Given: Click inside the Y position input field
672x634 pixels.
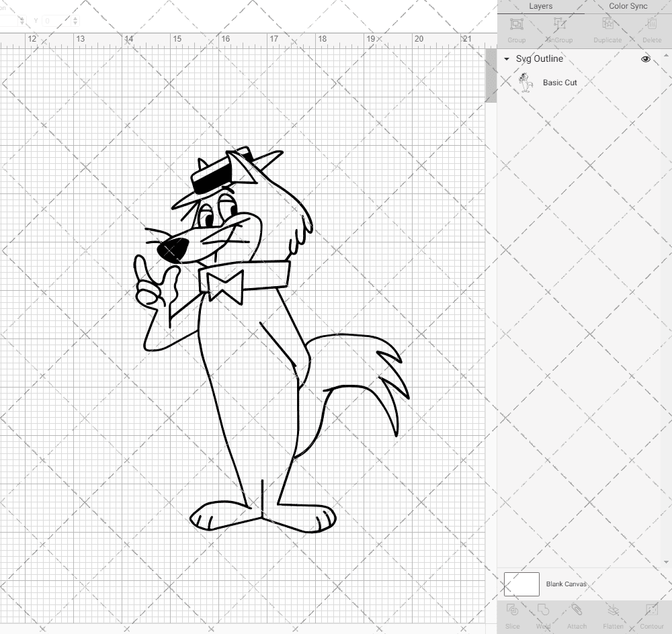Looking at the screenshot, I should [54, 19].
